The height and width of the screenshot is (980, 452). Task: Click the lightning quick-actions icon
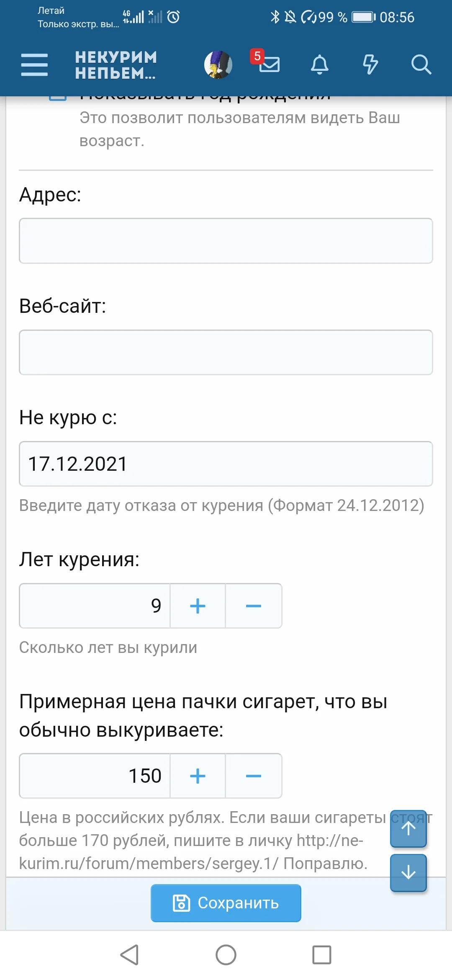[370, 65]
